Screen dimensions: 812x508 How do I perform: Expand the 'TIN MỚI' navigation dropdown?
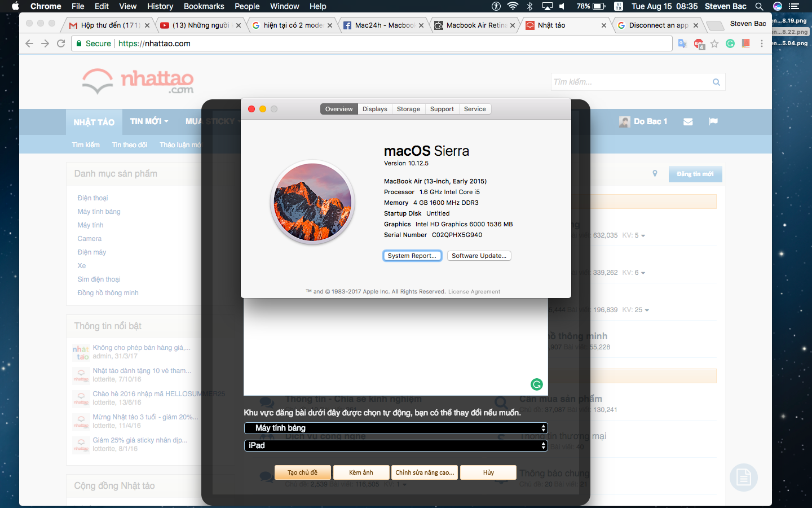[149, 121]
